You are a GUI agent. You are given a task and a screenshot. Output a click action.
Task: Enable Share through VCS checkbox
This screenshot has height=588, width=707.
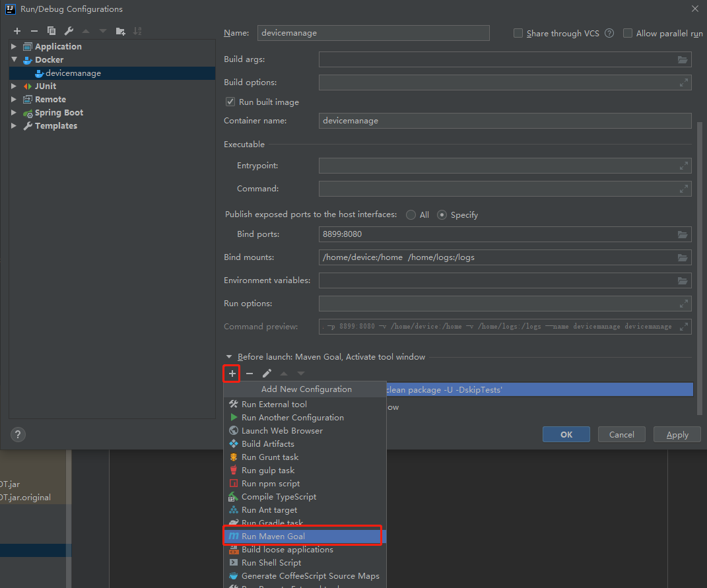(518, 34)
